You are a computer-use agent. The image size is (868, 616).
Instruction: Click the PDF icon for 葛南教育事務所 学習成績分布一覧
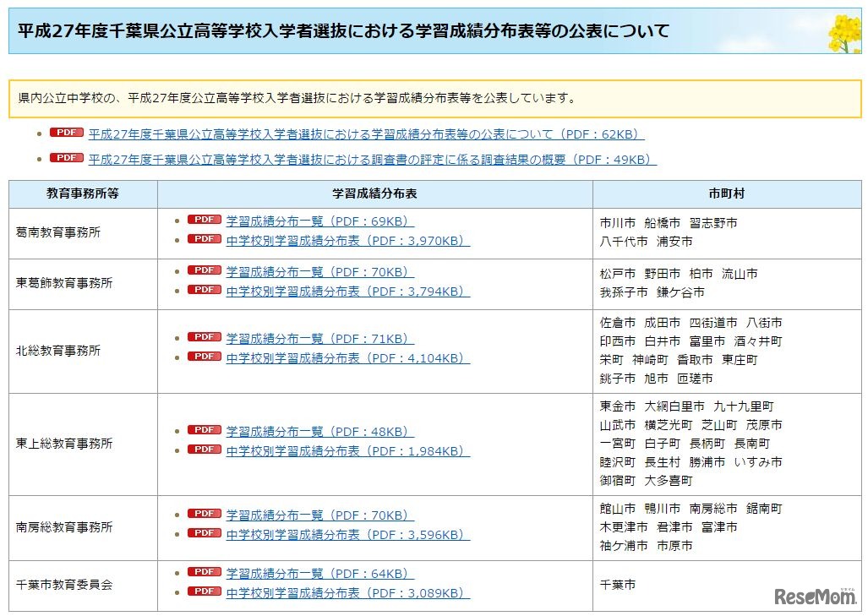coord(204,219)
